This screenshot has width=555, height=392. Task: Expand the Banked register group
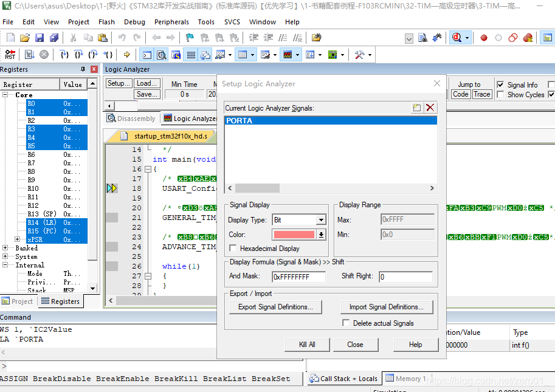point(5,247)
